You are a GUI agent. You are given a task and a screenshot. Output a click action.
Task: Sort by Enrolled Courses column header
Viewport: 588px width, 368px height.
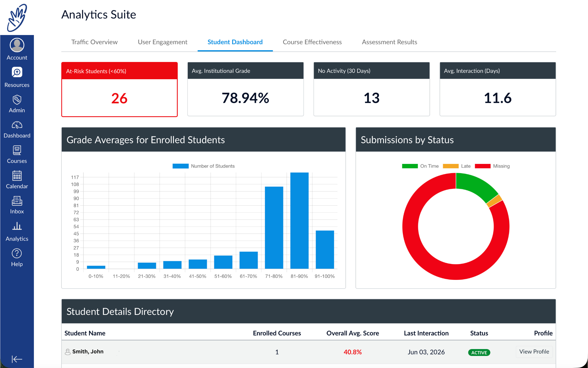277,333
